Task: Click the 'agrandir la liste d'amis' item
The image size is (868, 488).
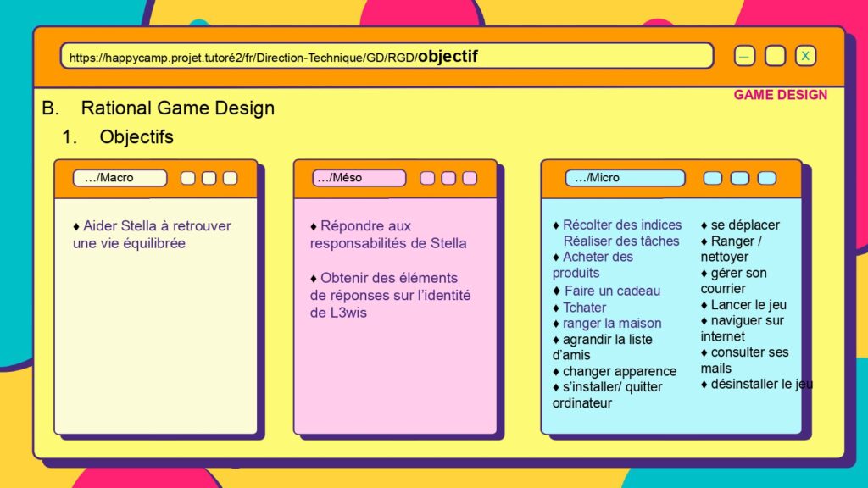Action: pyautogui.click(x=603, y=347)
